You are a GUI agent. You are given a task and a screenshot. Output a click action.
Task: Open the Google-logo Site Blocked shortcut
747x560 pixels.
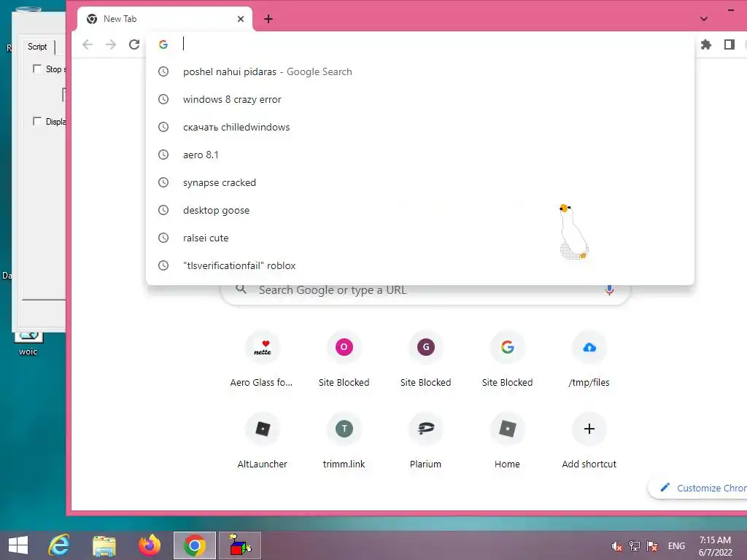508,359
